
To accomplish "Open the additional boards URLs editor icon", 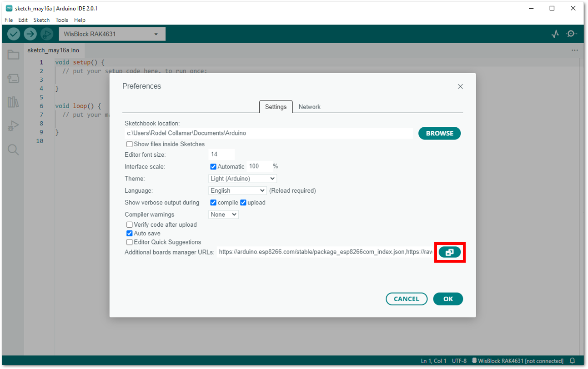I will [x=450, y=252].
